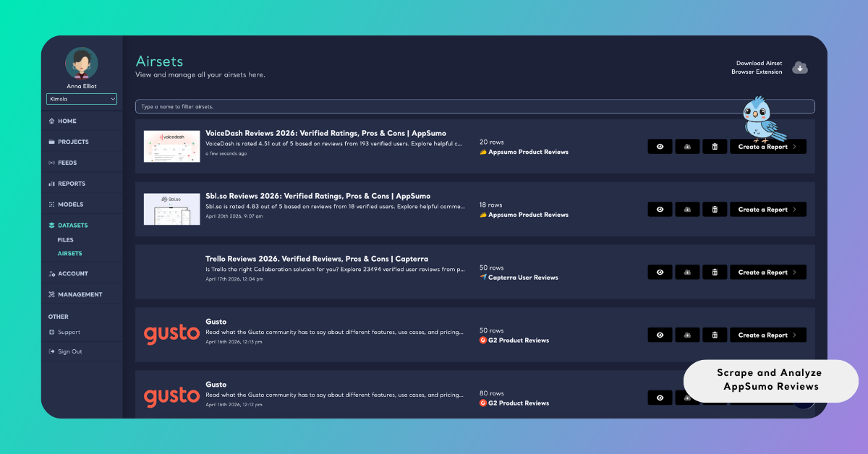Click the Home house icon in sidebar
Image resolution: width=868 pixels, height=454 pixels.
tap(51, 121)
